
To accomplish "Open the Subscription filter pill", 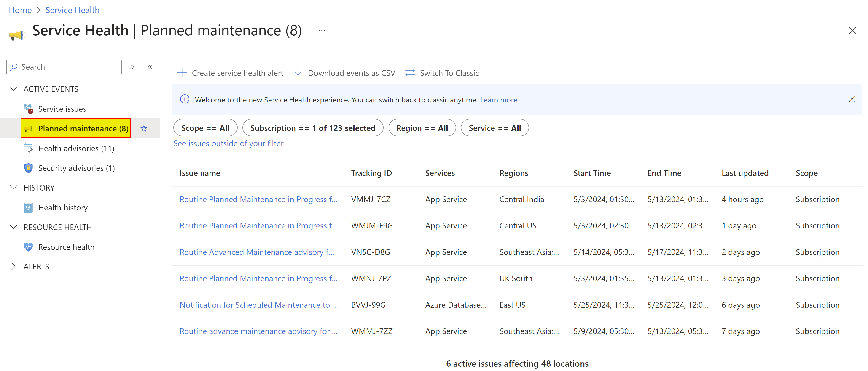I will tap(313, 128).
